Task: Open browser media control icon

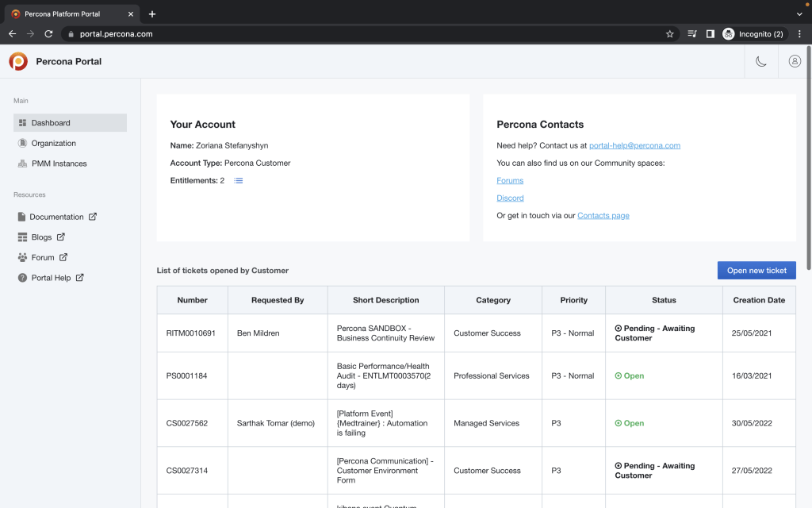Action: (691, 33)
